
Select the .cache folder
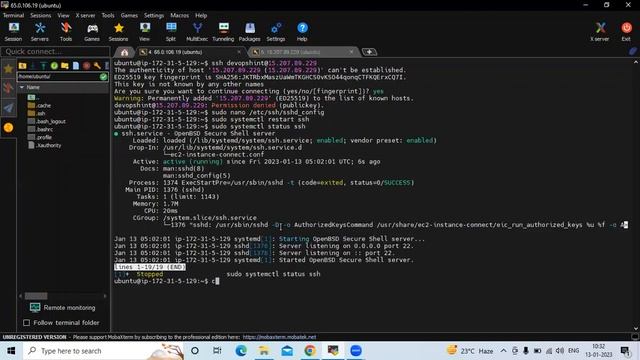click(40, 105)
